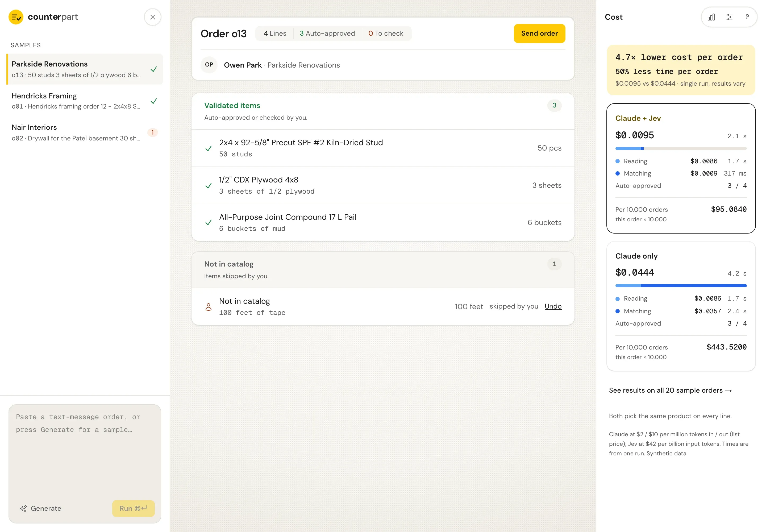Click the Validated items heading

click(x=232, y=105)
